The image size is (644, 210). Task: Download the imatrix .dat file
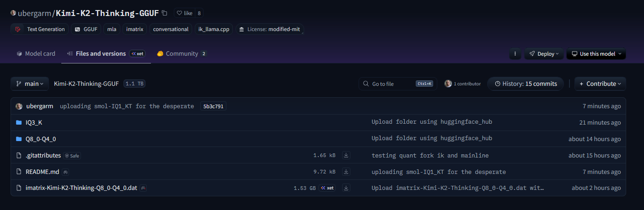coord(346,188)
